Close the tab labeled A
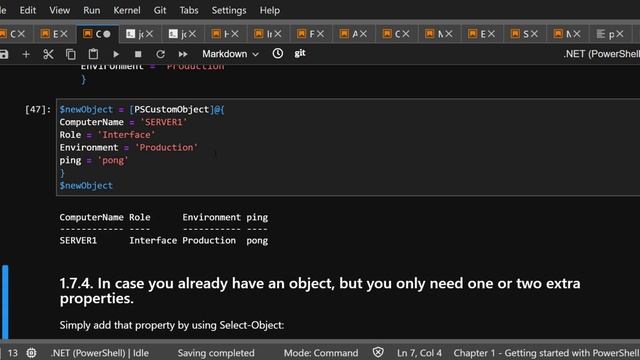This screenshot has width=640, height=360. tap(363, 34)
